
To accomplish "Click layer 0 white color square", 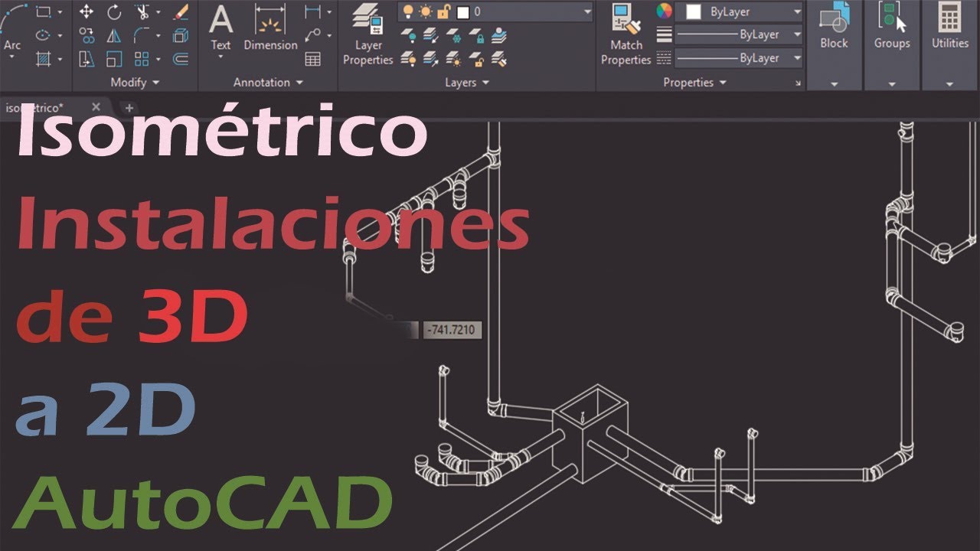I will click(x=462, y=12).
